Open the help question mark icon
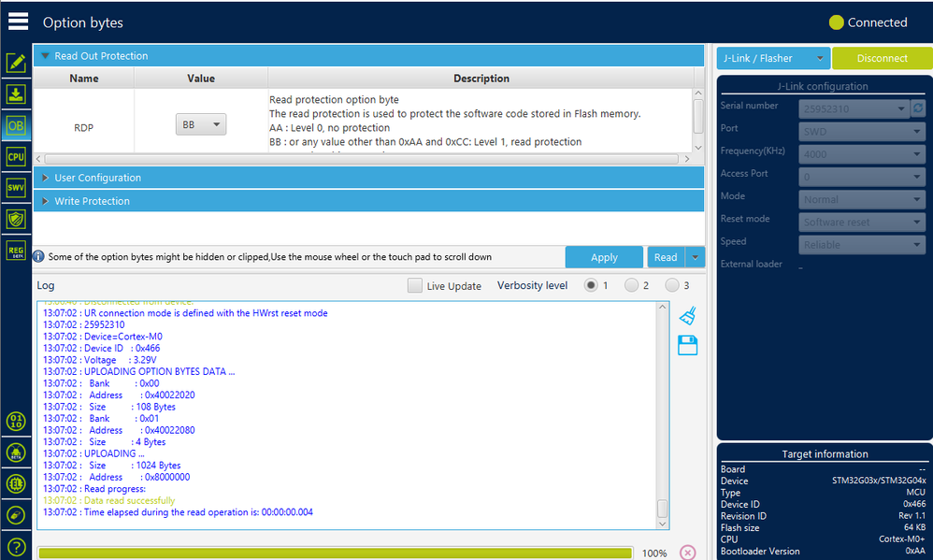This screenshot has width=933, height=560. tap(16, 546)
